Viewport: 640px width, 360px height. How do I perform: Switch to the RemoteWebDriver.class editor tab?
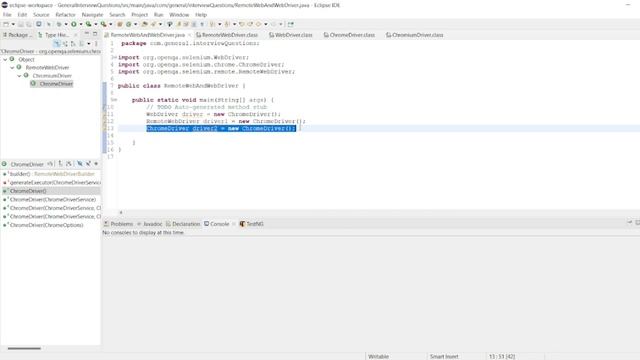[x=227, y=35]
